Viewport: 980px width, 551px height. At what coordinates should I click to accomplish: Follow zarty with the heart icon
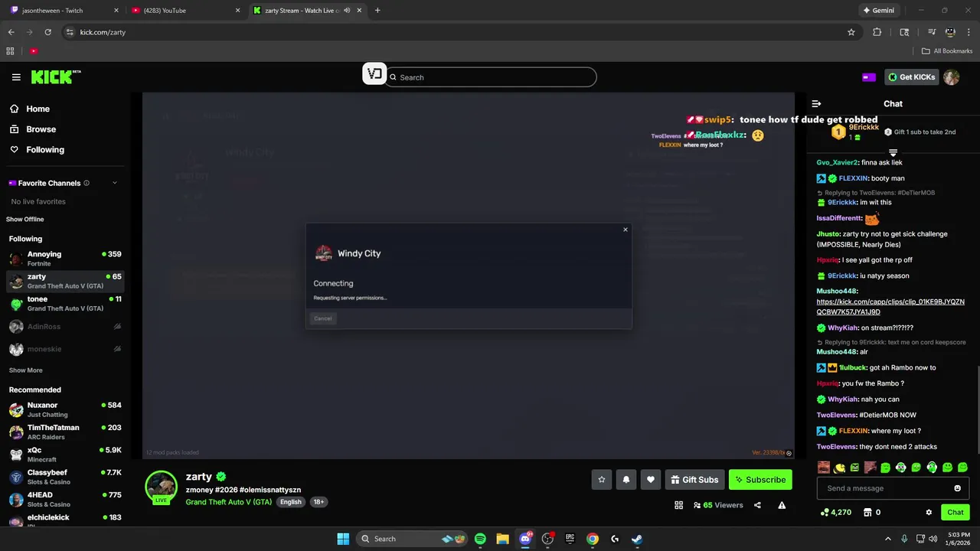(x=651, y=480)
